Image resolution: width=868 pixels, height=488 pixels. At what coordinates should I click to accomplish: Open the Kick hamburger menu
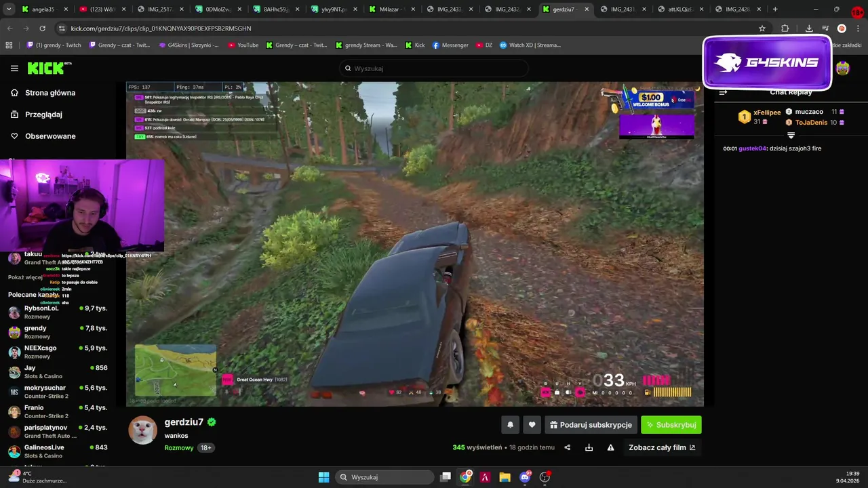coord(14,68)
